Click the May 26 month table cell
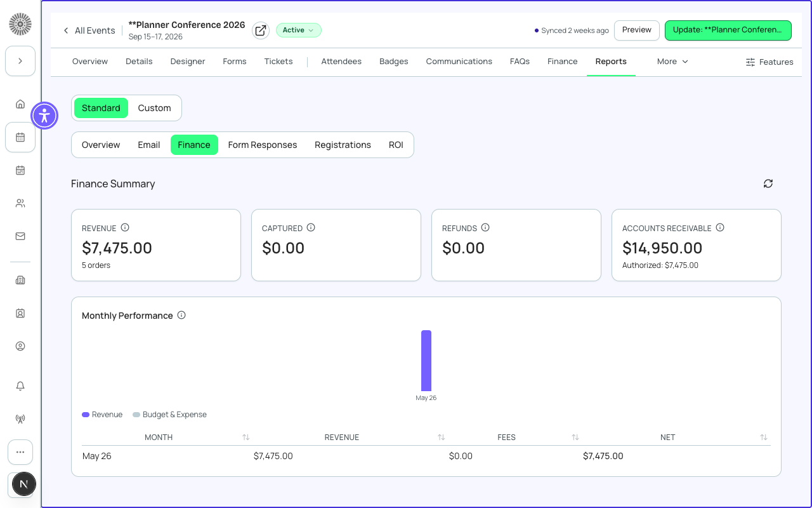This screenshot has width=812, height=508. tap(97, 456)
